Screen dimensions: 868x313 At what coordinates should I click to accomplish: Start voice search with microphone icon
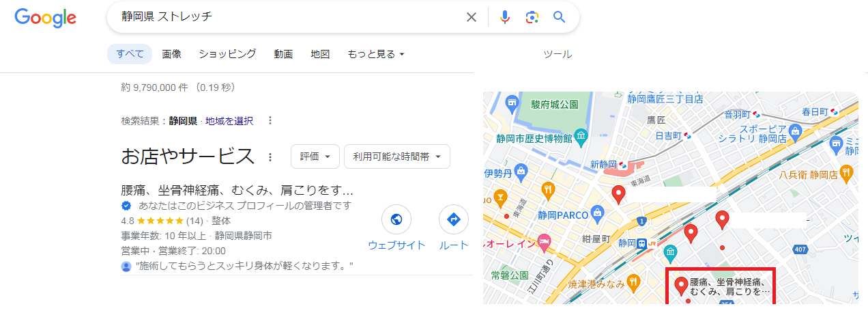(x=505, y=17)
